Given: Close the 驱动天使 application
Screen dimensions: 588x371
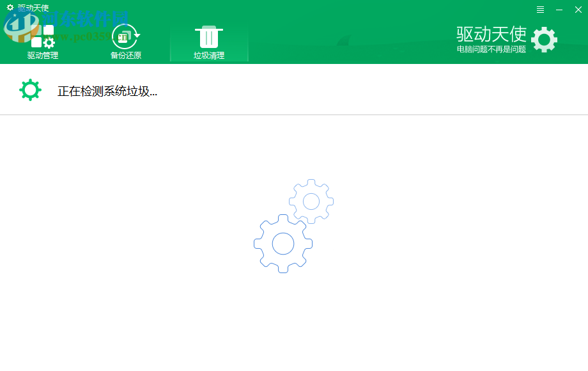Looking at the screenshot, I should (578, 9).
